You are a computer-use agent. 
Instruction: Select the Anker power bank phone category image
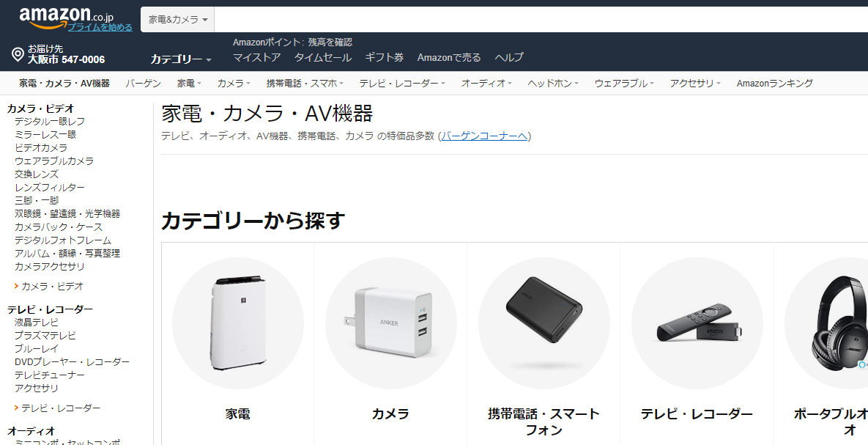pyautogui.click(x=544, y=323)
